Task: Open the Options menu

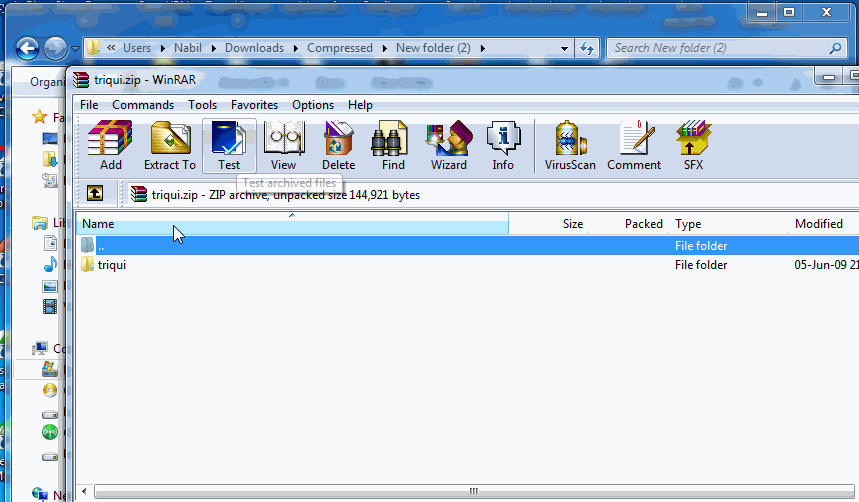Action: point(313,105)
